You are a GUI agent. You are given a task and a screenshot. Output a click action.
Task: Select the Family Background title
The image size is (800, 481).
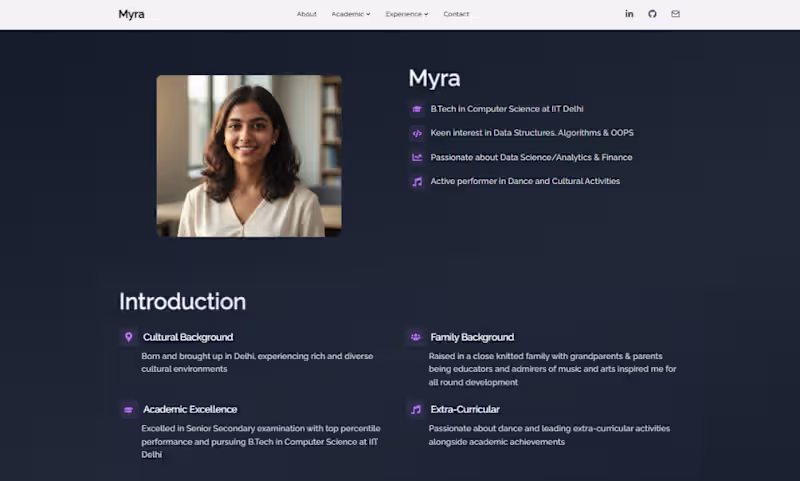click(472, 337)
